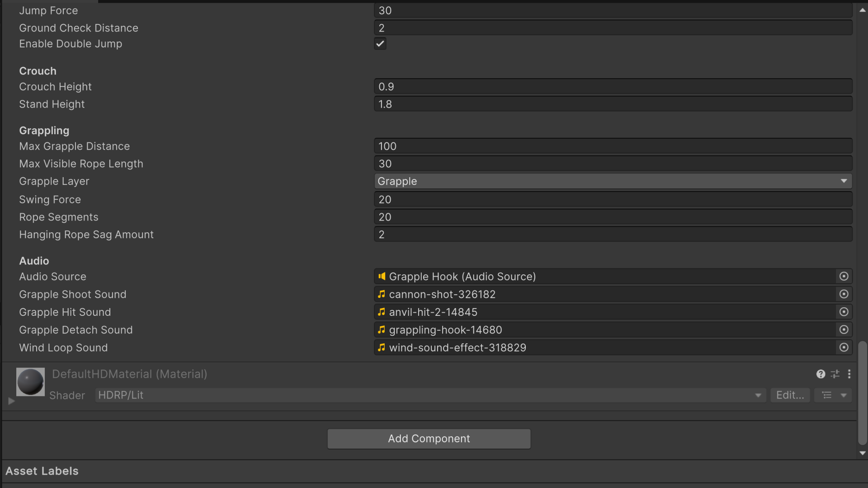The image size is (868, 488).
Task: Click the Add Component button
Action: click(429, 439)
